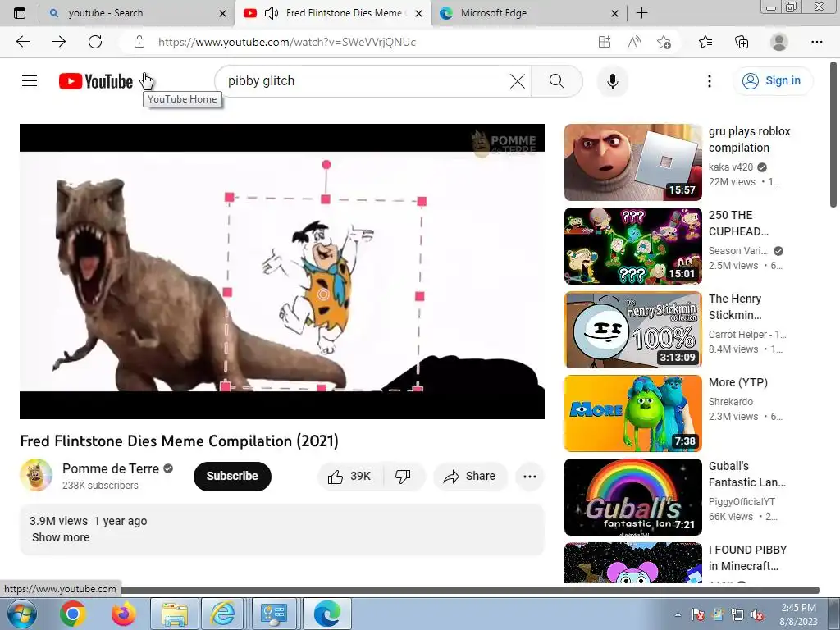This screenshot has width=840, height=630.
Task: Open Edge tab actions menu
Action: tap(20, 13)
